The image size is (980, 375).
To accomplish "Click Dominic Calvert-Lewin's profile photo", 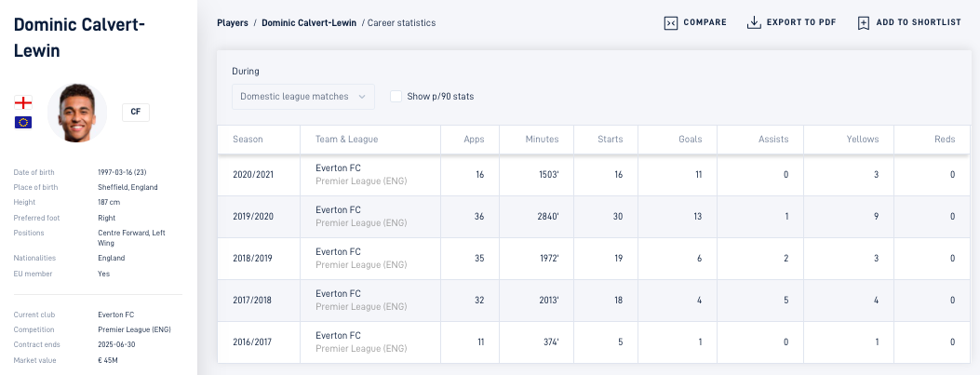I will 77,113.
